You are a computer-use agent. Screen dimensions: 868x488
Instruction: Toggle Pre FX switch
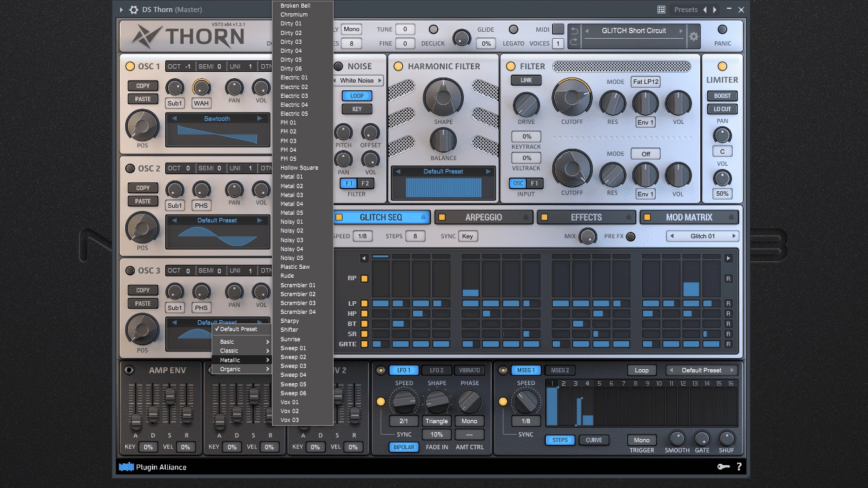[630, 236]
